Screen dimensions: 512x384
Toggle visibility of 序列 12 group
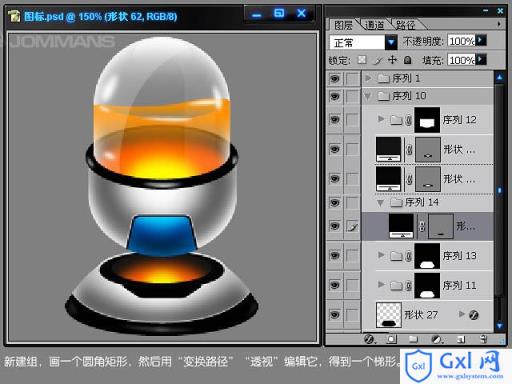(x=335, y=119)
